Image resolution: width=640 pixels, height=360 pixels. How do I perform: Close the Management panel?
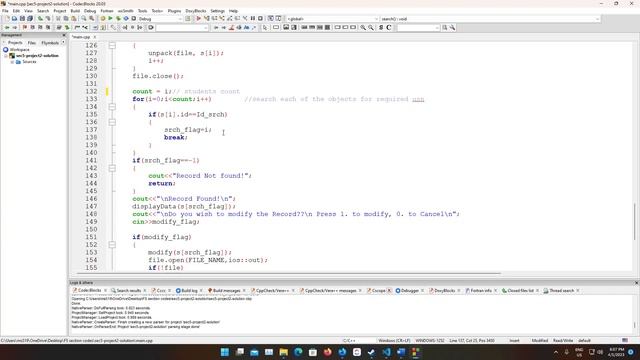64,35
